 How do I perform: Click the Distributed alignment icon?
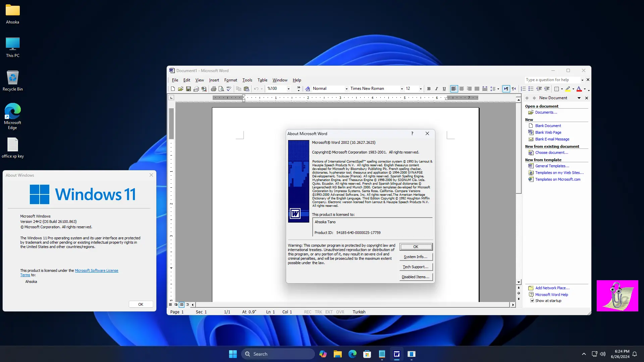[x=485, y=89]
